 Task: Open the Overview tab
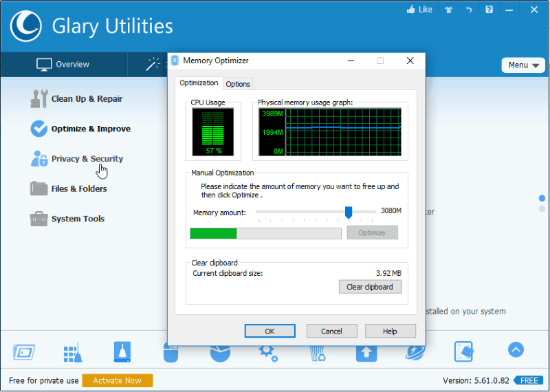click(x=63, y=65)
